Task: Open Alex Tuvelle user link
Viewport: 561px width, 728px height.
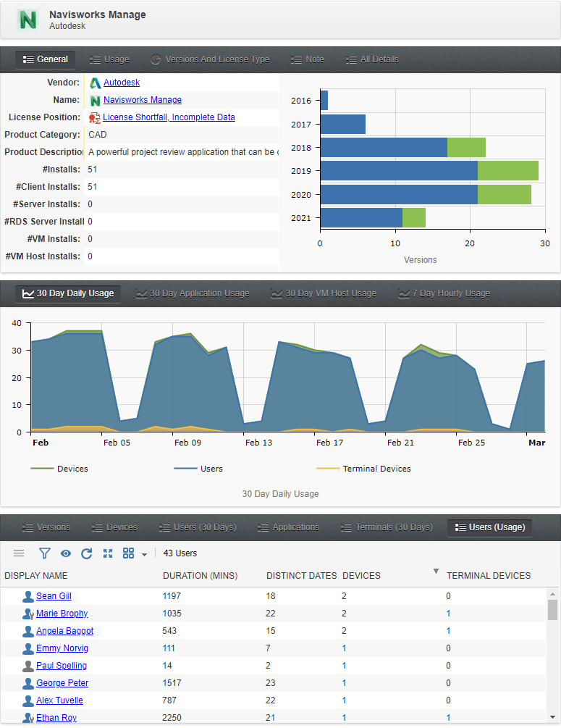Action: coord(59,700)
